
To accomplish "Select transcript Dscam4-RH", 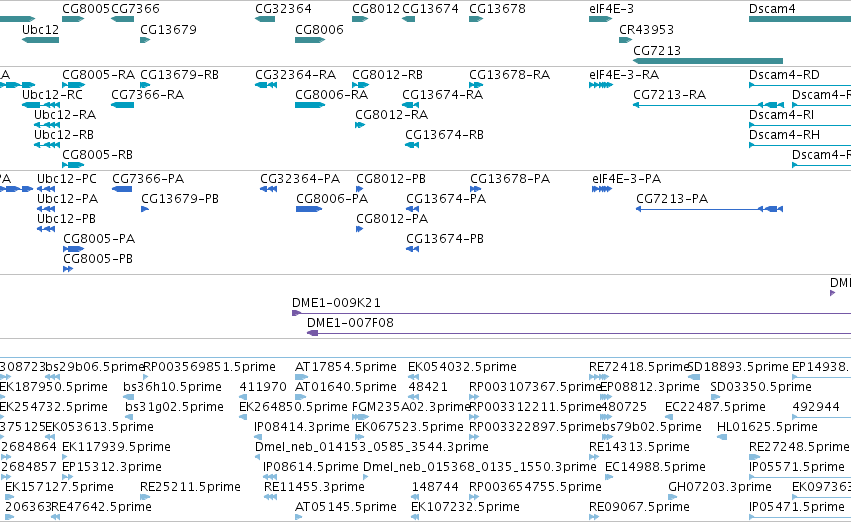I will point(800,145).
